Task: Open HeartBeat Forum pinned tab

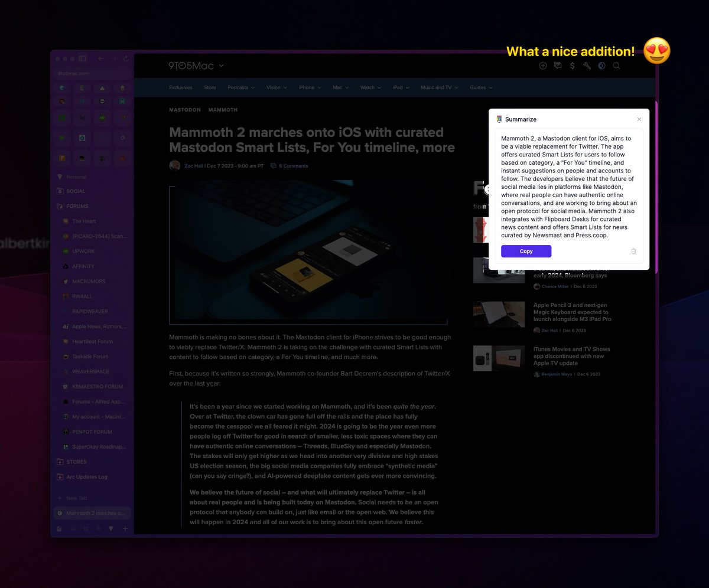Action: 92,341
